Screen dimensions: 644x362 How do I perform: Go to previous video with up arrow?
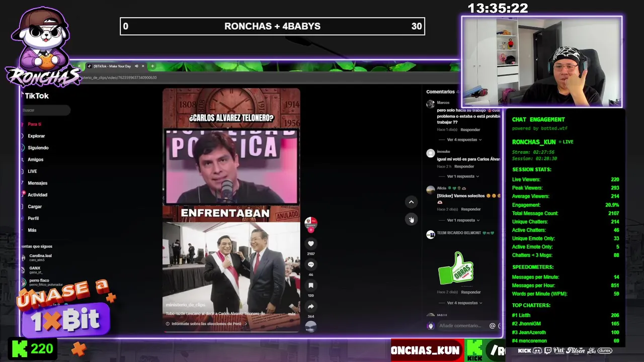[411, 202]
